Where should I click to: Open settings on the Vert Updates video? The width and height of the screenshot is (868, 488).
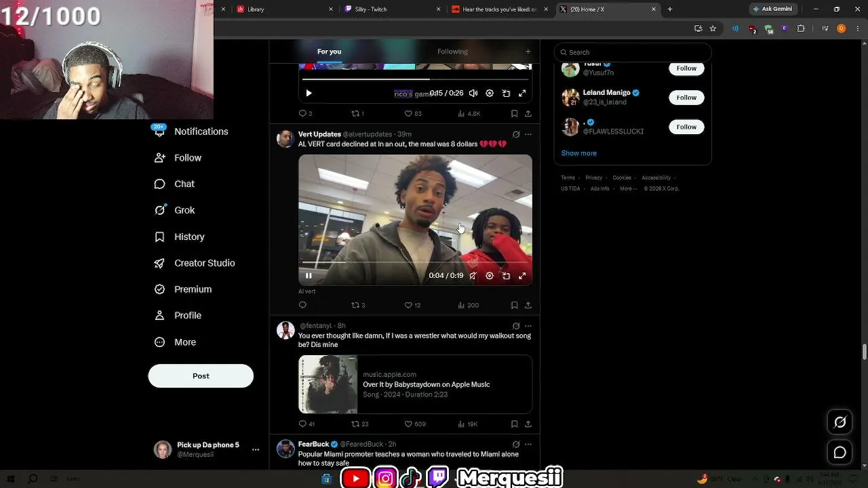click(490, 276)
